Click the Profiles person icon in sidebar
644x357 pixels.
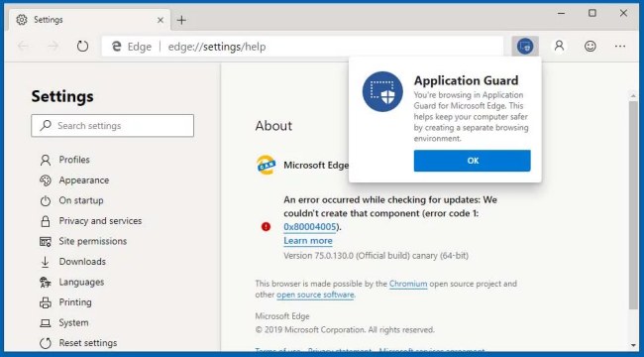(x=46, y=160)
